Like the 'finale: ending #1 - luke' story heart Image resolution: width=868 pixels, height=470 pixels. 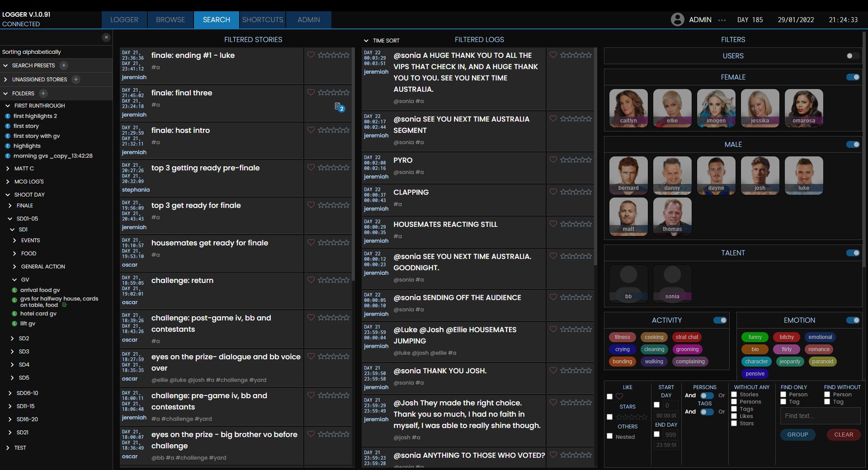(311, 55)
